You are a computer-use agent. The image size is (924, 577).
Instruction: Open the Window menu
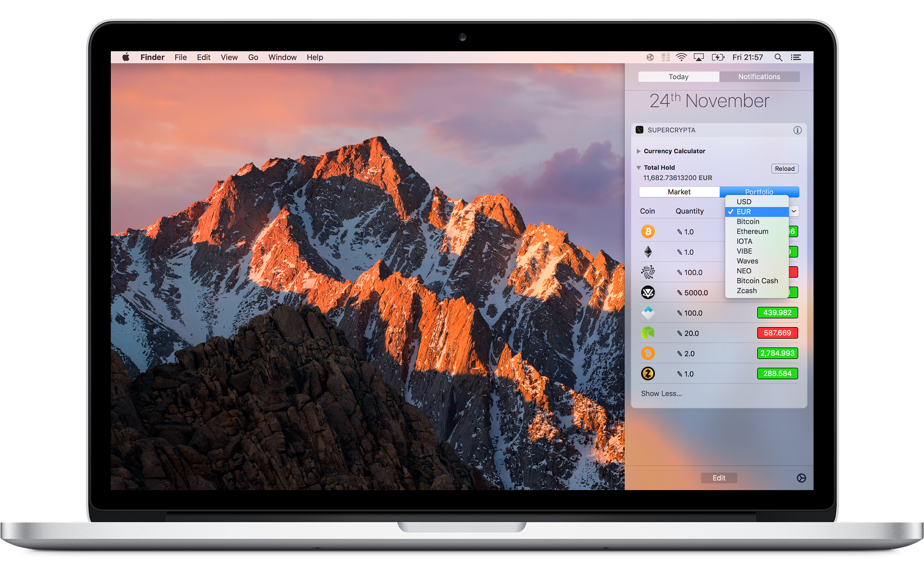(282, 57)
